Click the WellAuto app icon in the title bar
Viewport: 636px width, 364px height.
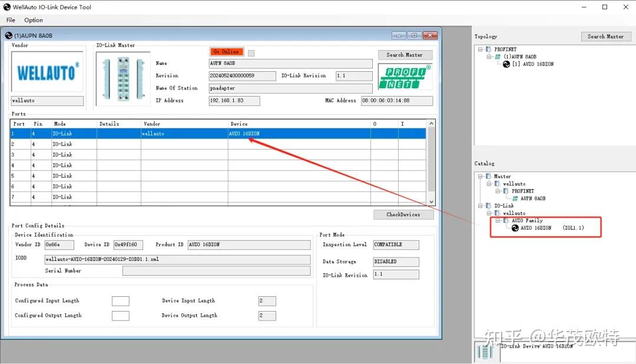[7, 7]
